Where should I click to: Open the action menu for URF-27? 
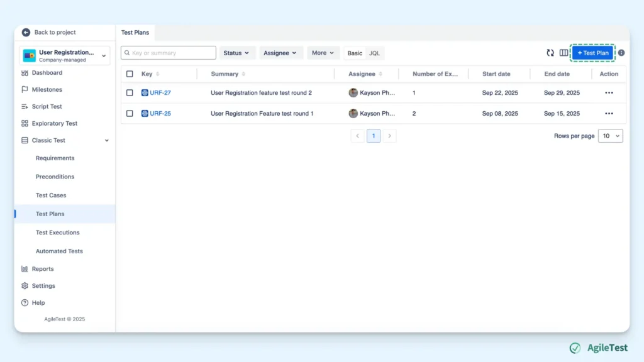[x=609, y=93]
